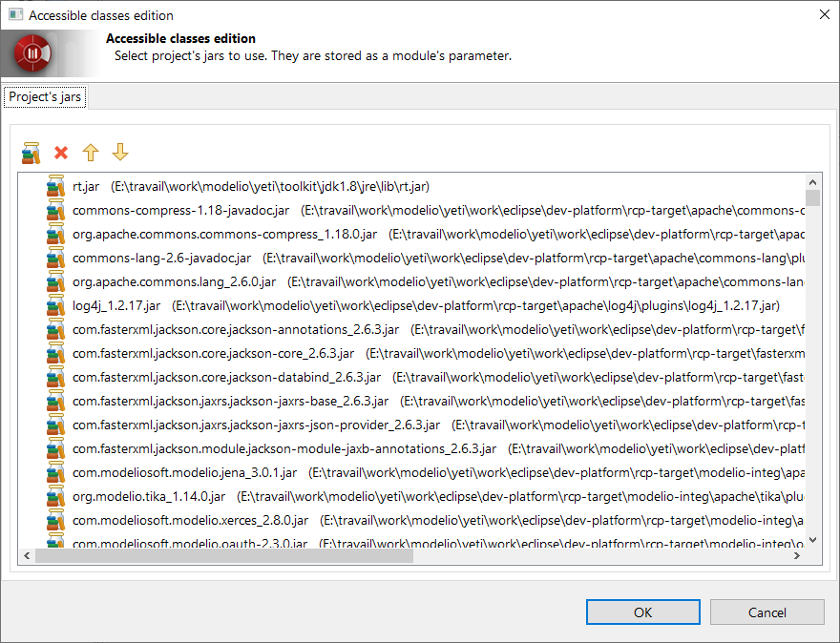The image size is (840, 643).
Task: Select com.modeliosoft.modelio.jena_3.0.1.jar row text
Action: click(x=438, y=472)
